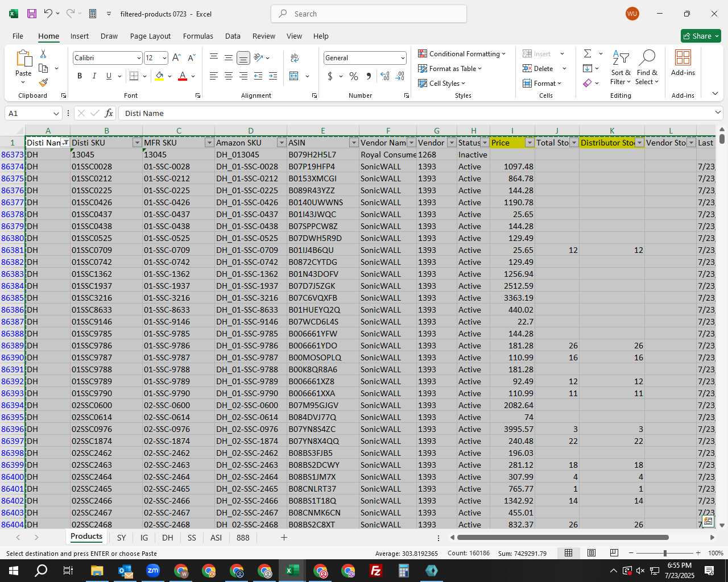Viewport: 728px width, 582px height.
Task: Toggle Top Align in Alignment group
Action: click(214, 58)
